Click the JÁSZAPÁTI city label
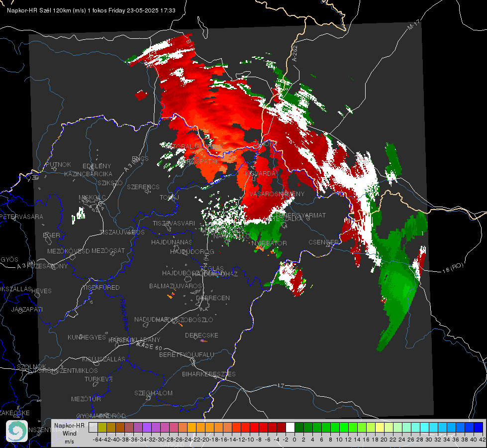 (x=27, y=309)
